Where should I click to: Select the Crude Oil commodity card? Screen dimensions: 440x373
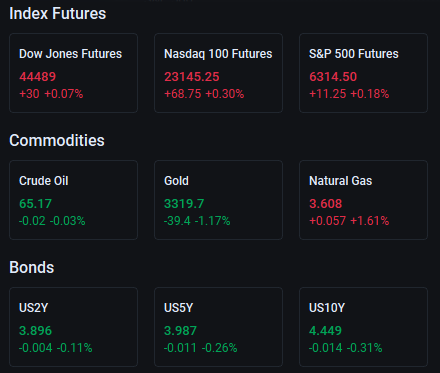coord(73,200)
